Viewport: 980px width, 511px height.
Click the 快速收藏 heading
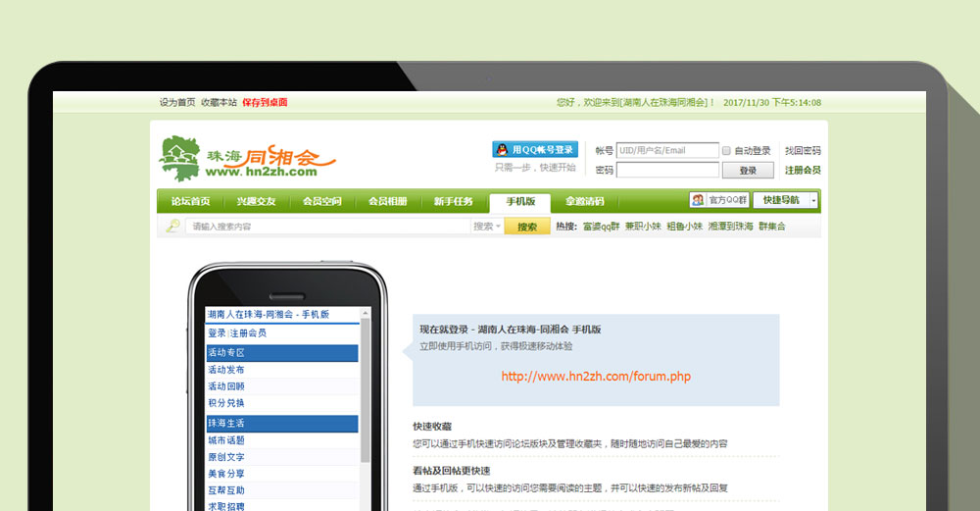pos(432,427)
